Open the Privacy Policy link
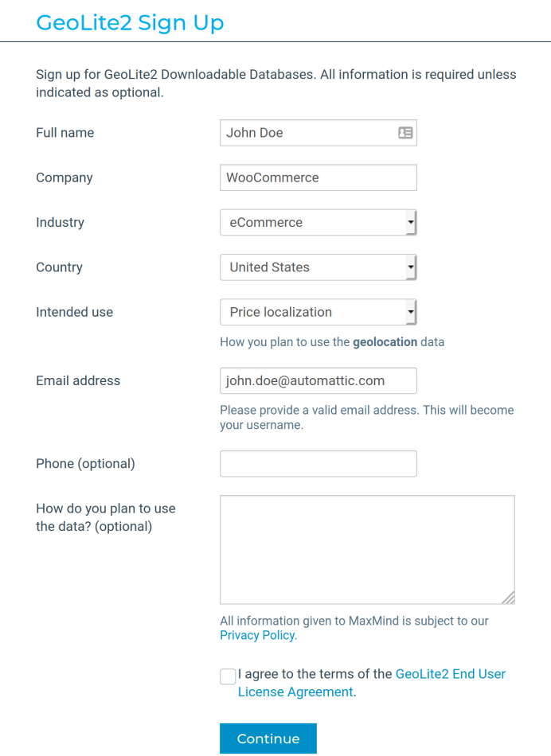 pos(256,635)
